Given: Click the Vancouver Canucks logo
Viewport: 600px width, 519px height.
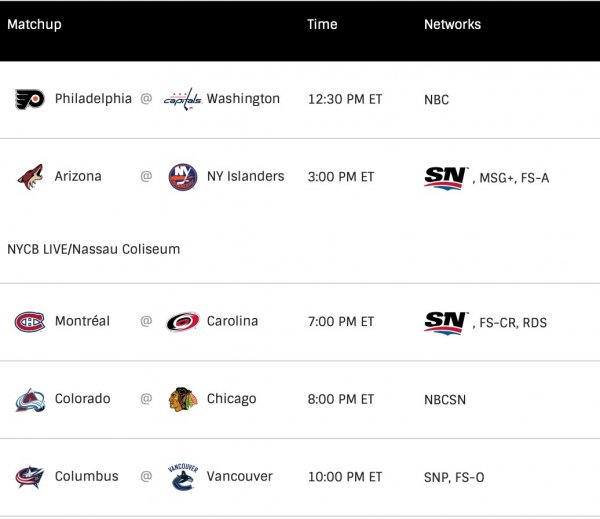Looking at the screenshot, I should coord(183,477).
